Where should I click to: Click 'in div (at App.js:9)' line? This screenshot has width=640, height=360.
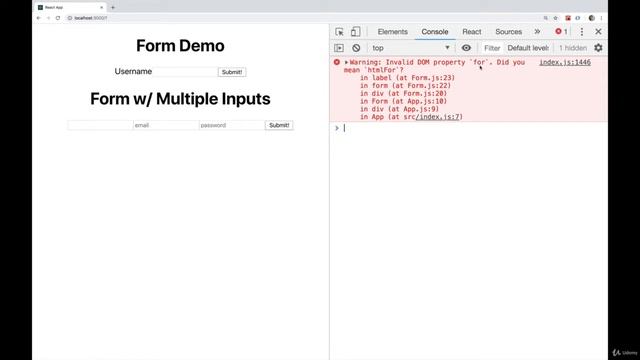pyautogui.click(x=399, y=109)
